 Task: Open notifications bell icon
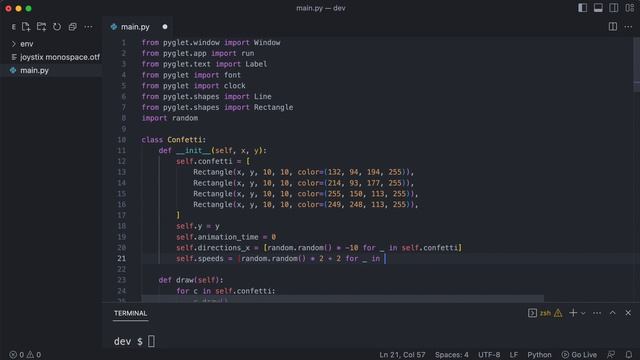click(x=629, y=355)
